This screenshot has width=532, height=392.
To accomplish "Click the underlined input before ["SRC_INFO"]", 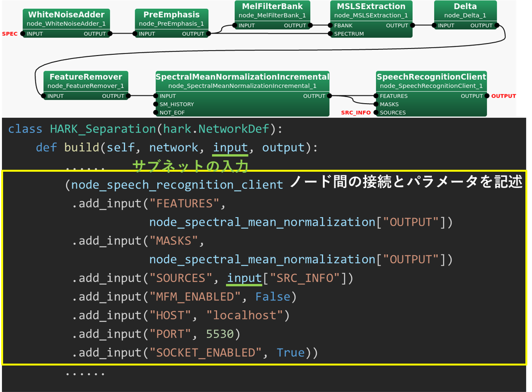I will click(x=244, y=278).
